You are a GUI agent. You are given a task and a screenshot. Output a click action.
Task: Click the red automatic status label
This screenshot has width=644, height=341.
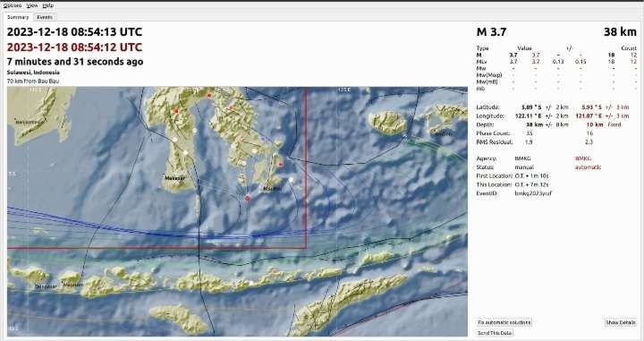tap(588, 167)
